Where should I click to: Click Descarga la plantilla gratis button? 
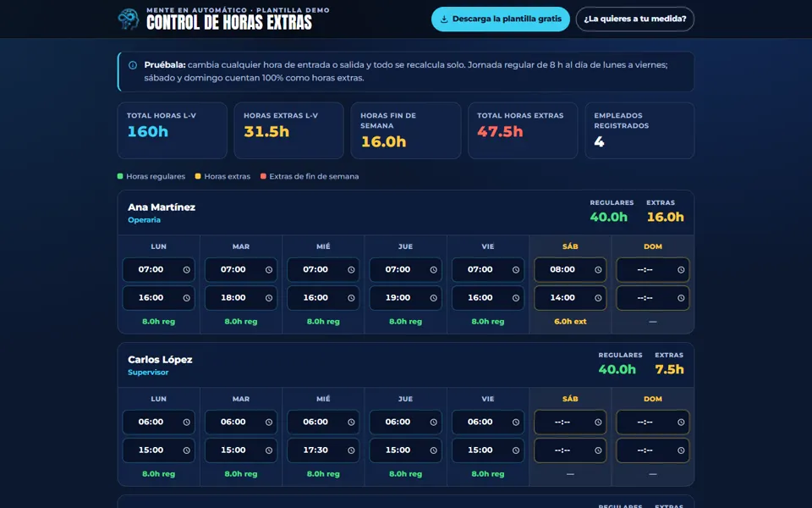click(500, 19)
